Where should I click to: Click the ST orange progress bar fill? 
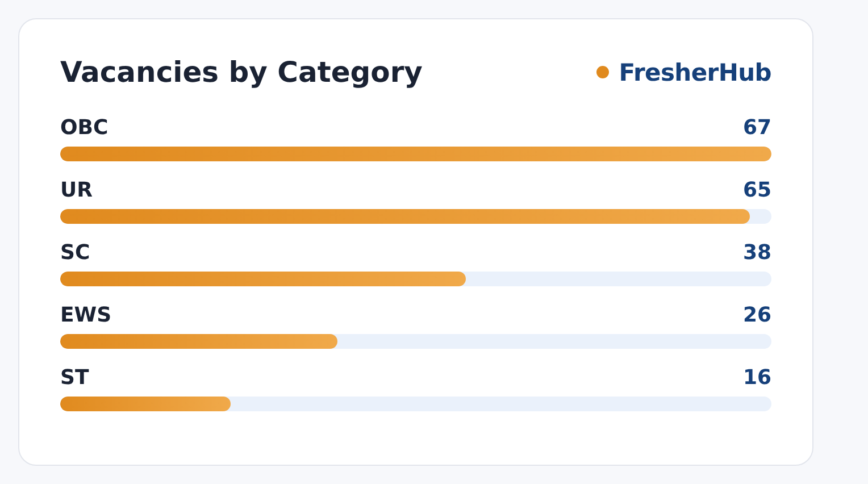[x=145, y=404]
